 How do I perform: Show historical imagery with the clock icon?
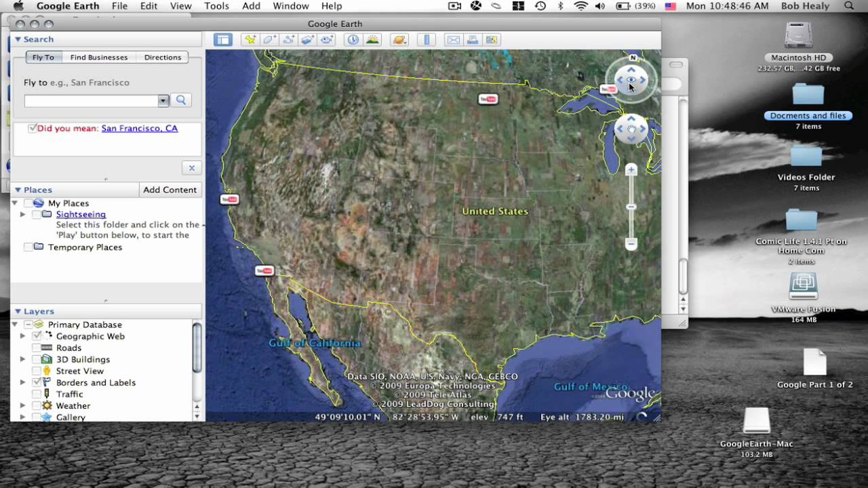[353, 40]
